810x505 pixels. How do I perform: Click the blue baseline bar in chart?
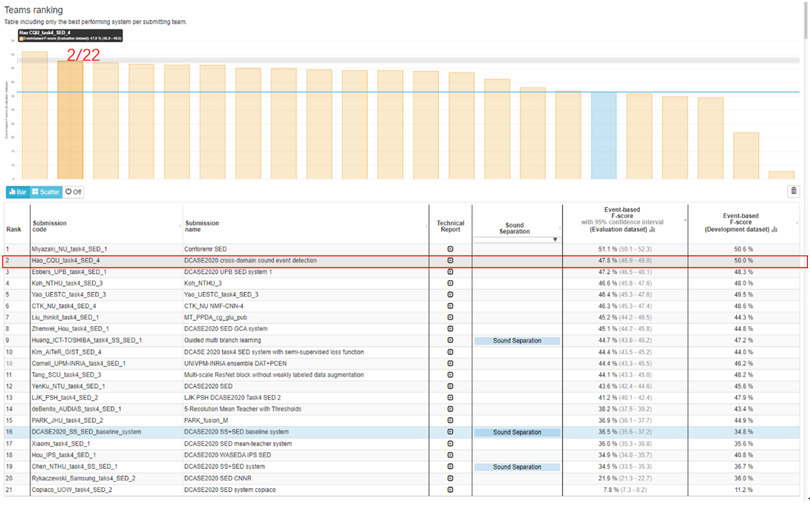[x=603, y=135]
